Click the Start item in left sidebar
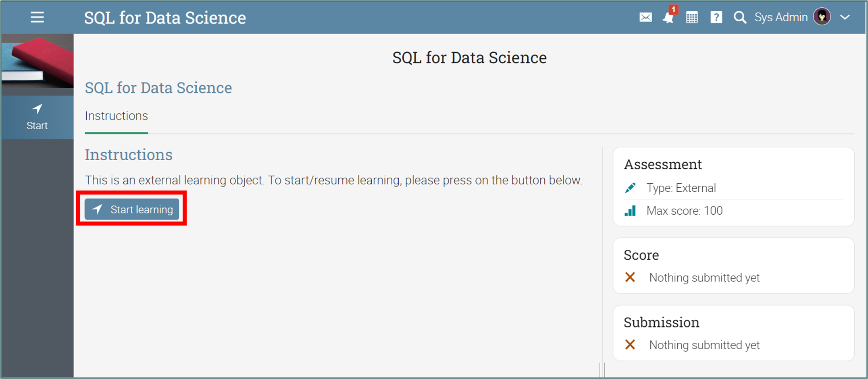Viewport: 868px width, 379px height. 37,117
